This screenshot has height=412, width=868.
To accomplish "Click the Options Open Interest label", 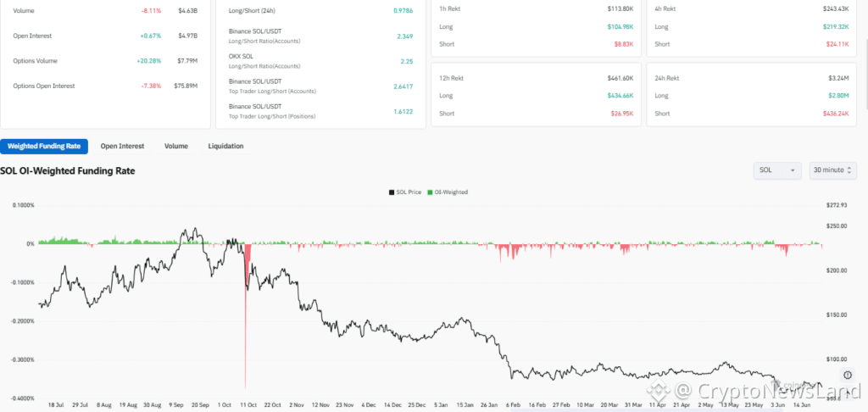I will click(x=44, y=86).
